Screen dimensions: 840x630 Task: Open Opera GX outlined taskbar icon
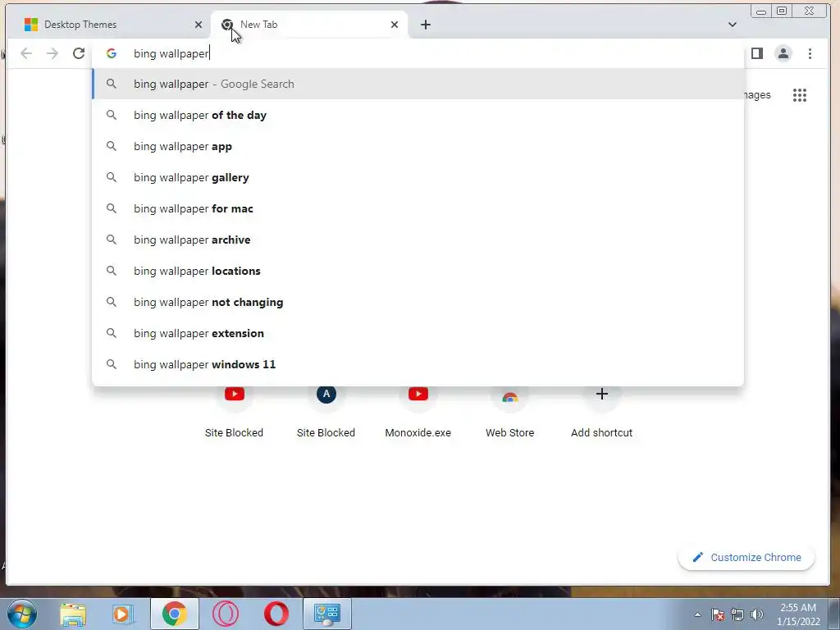coord(226,614)
